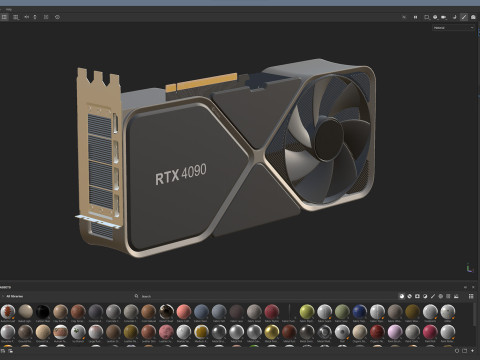Open the Help menu
Viewport: 480px width, 360px height.
click(x=9, y=10)
